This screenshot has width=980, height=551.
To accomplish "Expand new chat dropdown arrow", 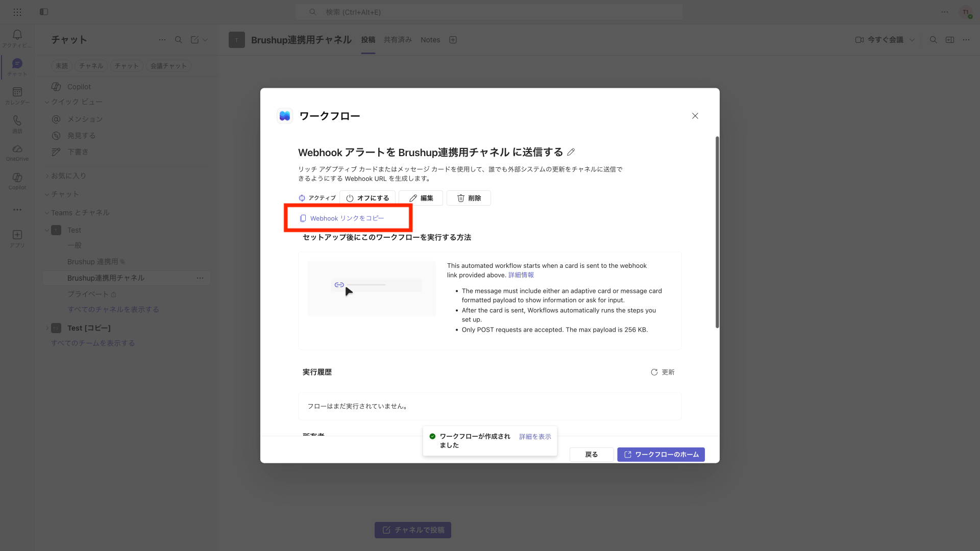I will click(205, 39).
